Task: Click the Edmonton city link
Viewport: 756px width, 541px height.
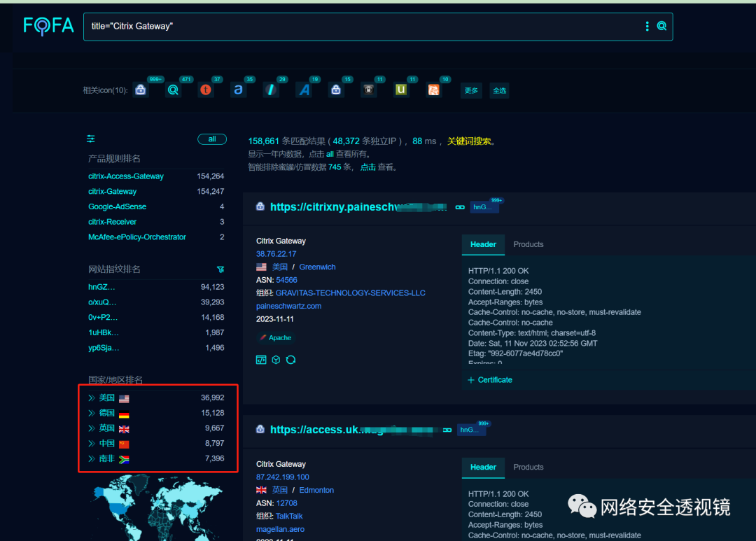Action: 316,491
